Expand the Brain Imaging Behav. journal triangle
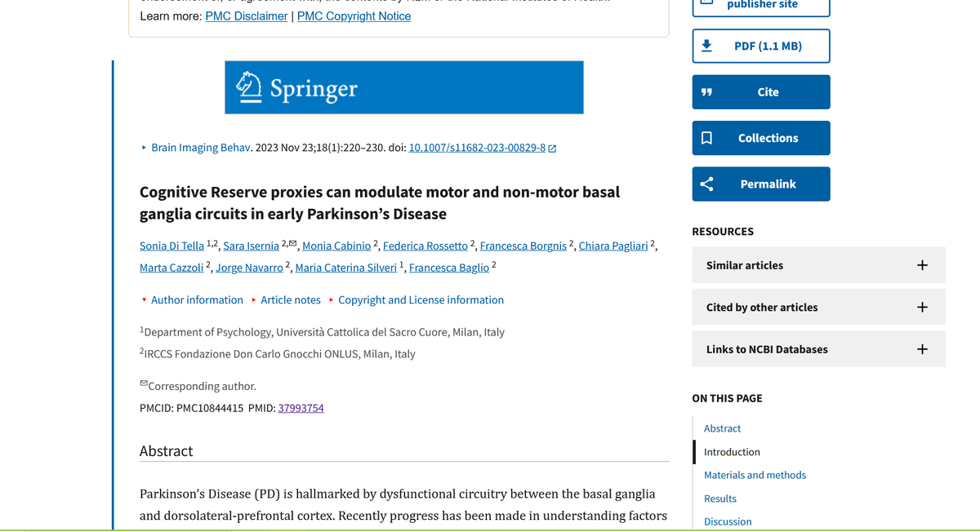980x532 pixels. coord(145,148)
